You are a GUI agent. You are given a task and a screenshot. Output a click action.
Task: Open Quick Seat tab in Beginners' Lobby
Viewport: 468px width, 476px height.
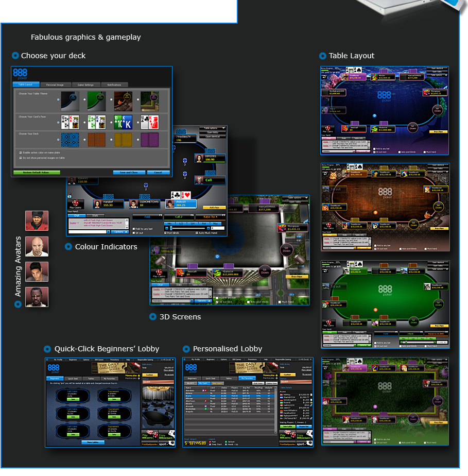point(73,379)
